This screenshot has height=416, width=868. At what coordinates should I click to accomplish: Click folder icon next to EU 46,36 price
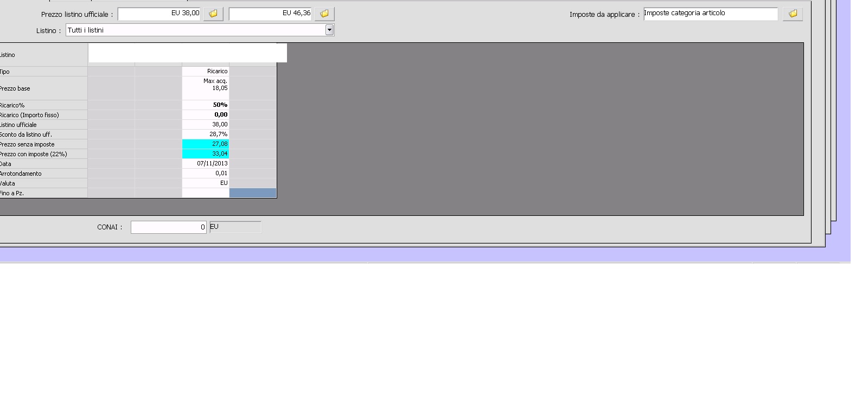324,14
